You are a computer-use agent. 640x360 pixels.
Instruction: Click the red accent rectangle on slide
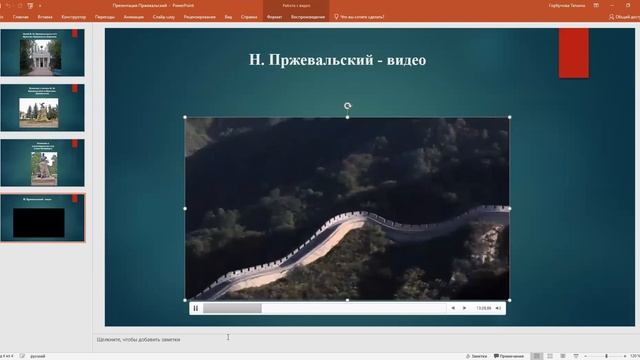[x=574, y=53]
